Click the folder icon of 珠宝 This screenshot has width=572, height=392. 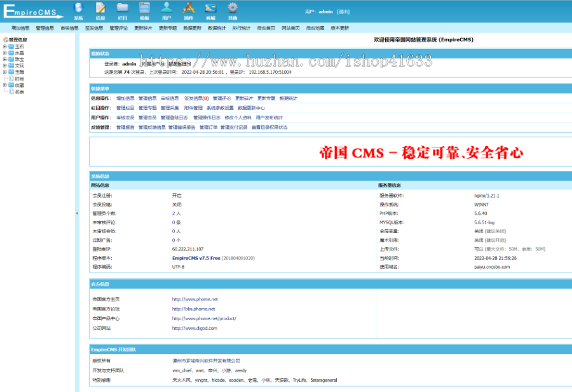coord(11,59)
